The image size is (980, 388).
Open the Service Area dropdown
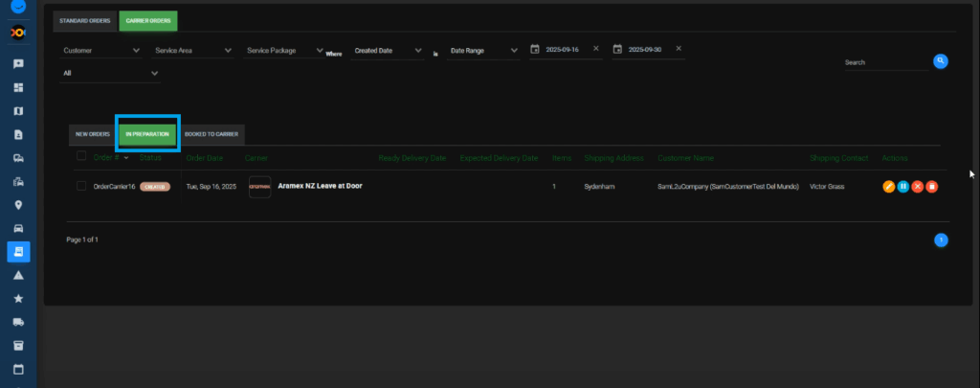(188, 50)
